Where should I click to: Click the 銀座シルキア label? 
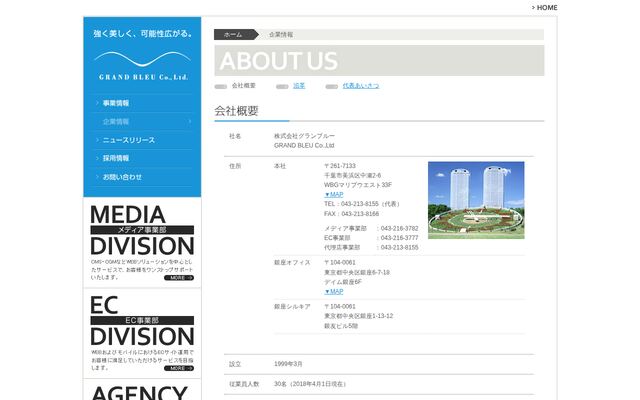[x=292, y=307]
